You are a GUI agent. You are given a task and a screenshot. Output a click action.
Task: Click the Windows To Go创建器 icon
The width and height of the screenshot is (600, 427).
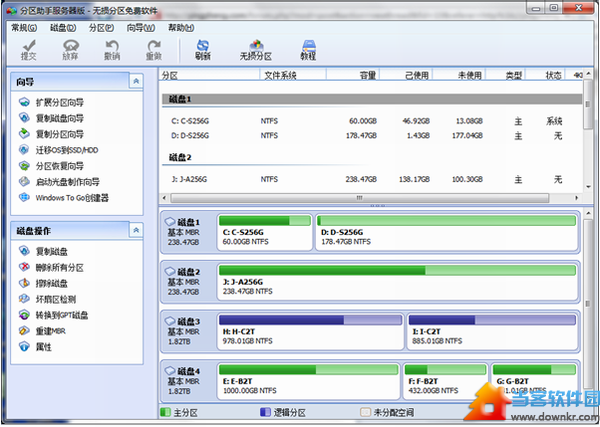pos(24,197)
